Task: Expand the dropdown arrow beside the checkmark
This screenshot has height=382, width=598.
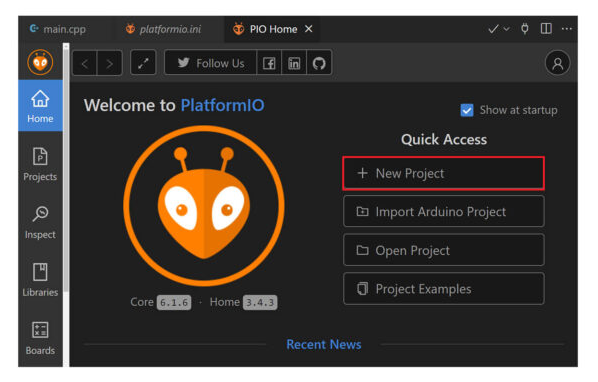Action: (507, 29)
